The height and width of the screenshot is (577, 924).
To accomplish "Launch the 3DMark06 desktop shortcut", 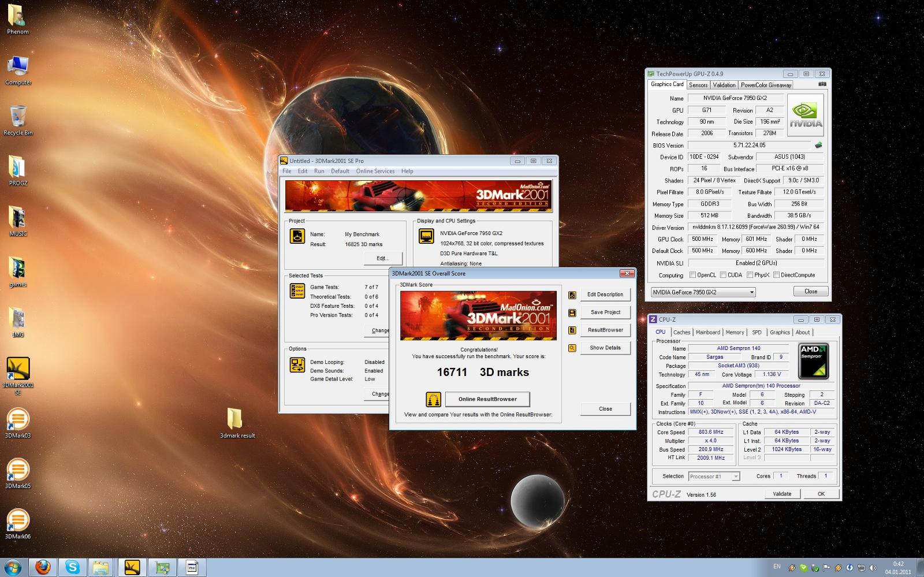I will click(18, 523).
